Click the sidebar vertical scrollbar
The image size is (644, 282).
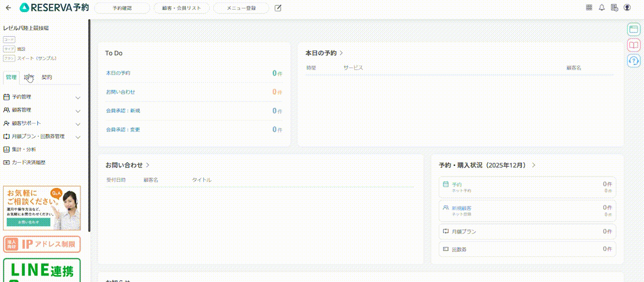click(x=89, y=125)
